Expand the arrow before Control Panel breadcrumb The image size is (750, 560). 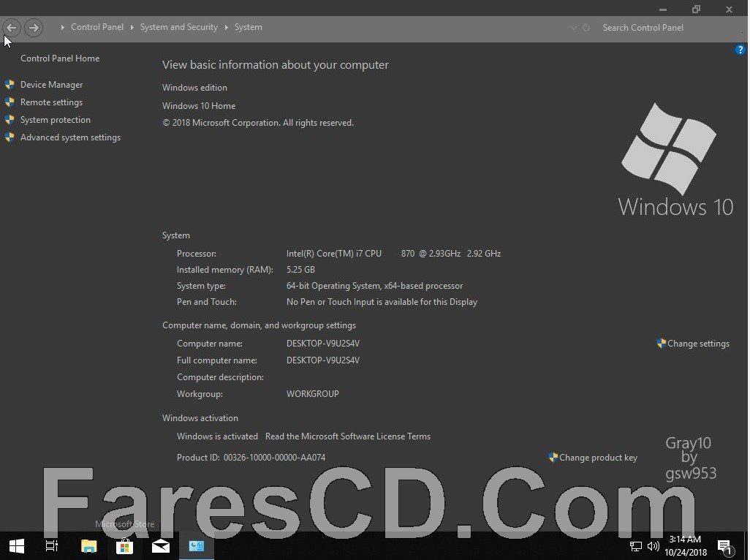click(63, 27)
